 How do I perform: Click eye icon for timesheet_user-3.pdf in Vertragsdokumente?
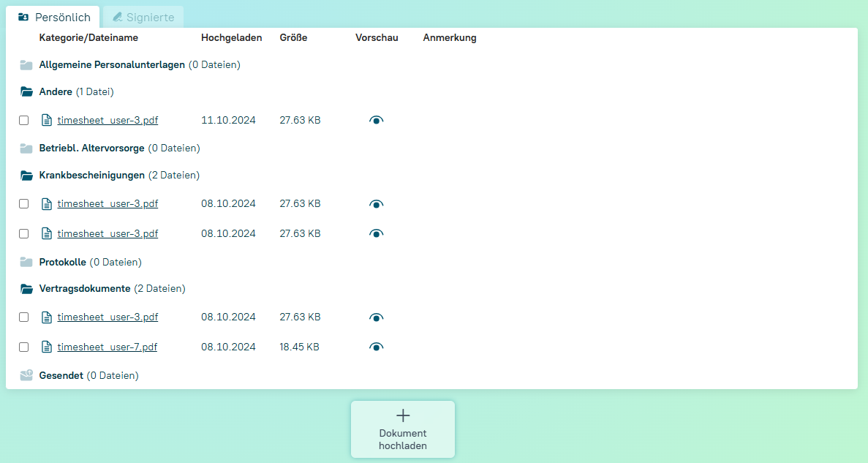[376, 317]
